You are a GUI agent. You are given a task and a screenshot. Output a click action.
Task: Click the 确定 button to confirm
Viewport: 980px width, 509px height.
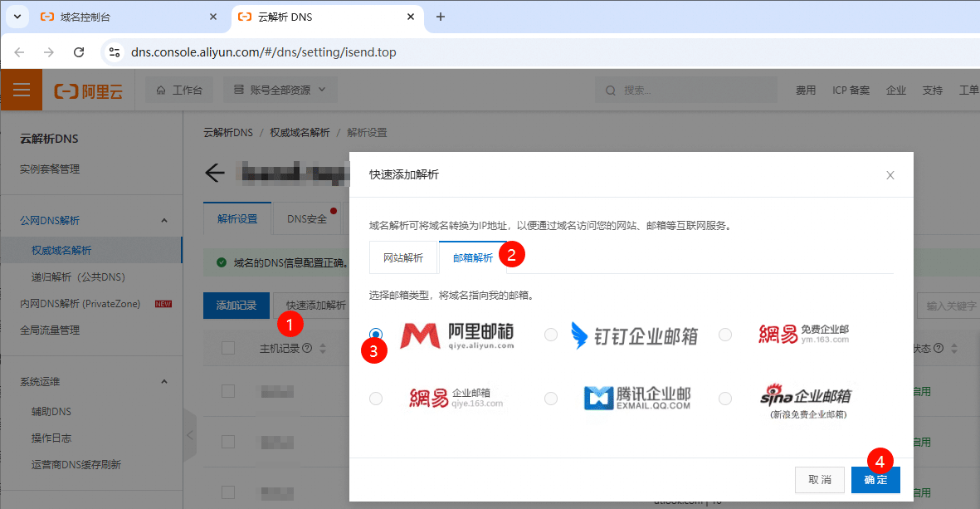coord(875,479)
